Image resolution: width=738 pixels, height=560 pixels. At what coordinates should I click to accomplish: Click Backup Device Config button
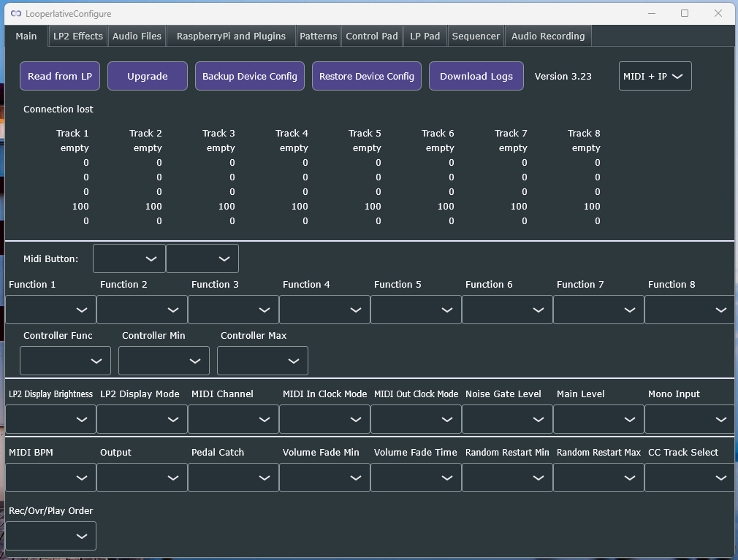tap(250, 76)
